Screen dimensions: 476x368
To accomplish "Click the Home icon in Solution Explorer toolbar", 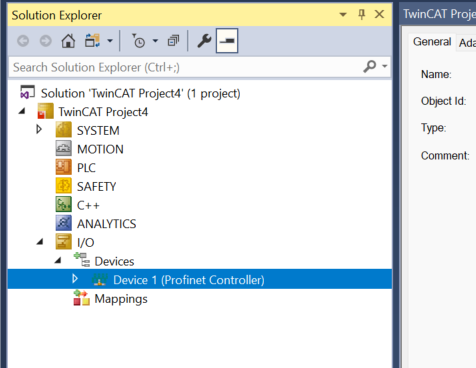I will click(x=68, y=41).
